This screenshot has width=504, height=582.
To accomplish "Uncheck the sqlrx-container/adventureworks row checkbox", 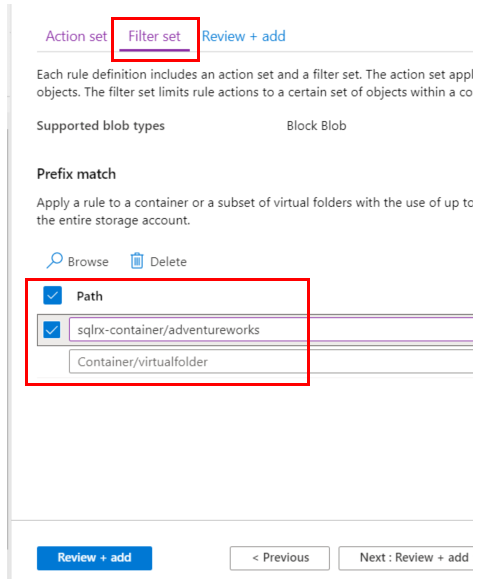I will [52, 330].
